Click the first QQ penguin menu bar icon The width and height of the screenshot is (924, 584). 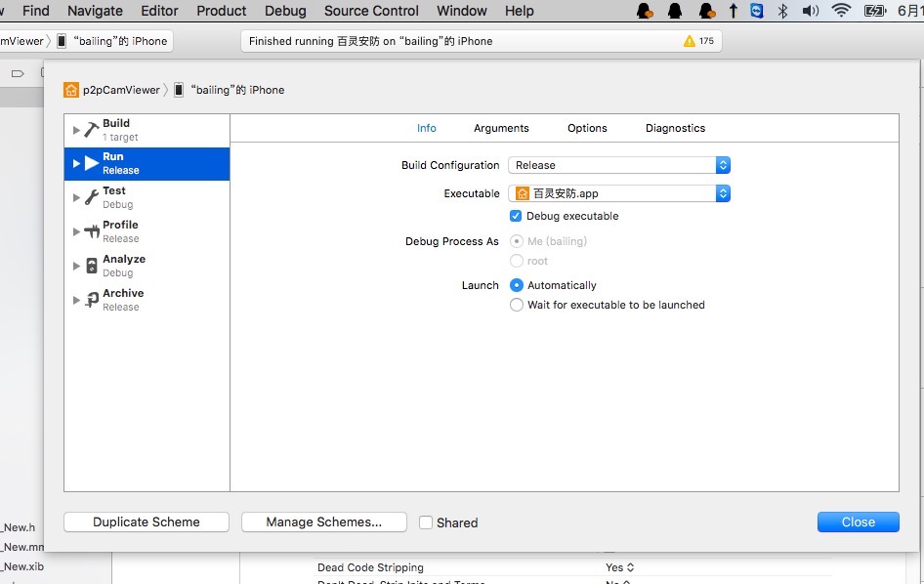tap(646, 11)
